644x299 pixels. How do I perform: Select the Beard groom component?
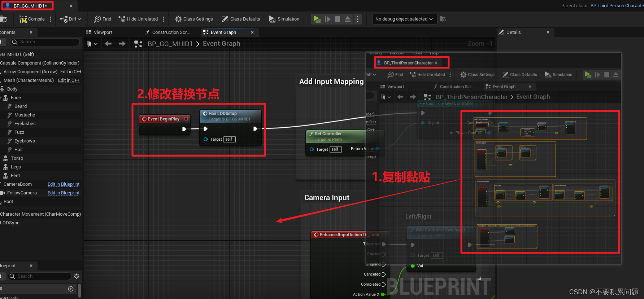(x=21, y=106)
